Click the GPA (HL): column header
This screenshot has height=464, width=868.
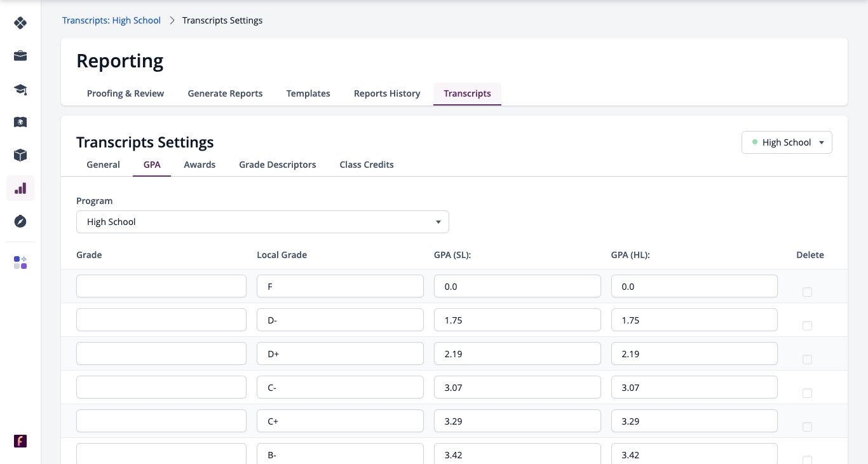point(630,255)
